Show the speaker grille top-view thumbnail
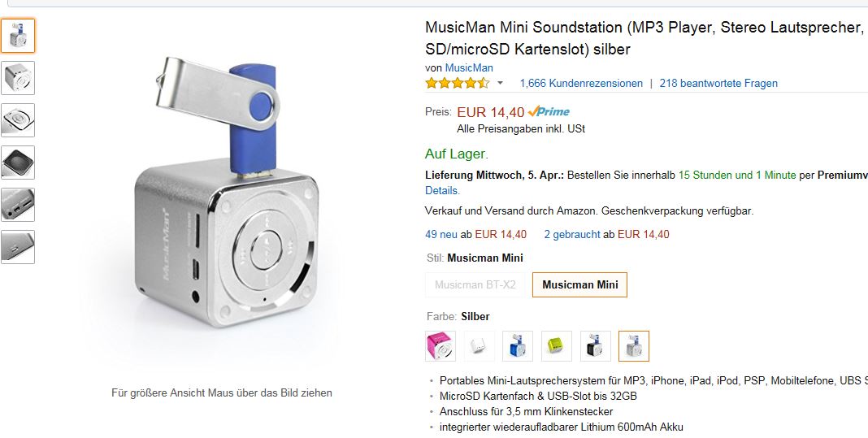The height and width of the screenshot is (438, 868). pyautogui.click(x=18, y=163)
